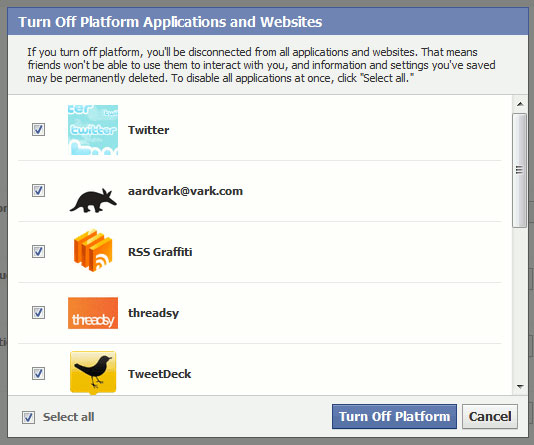Click the vertical scrollbar thumb
This screenshot has width=534, height=445.
519,170
